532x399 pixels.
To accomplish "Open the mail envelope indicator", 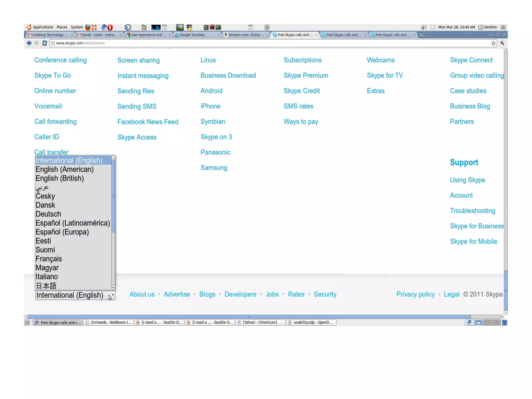I will [x=433, y=27].
